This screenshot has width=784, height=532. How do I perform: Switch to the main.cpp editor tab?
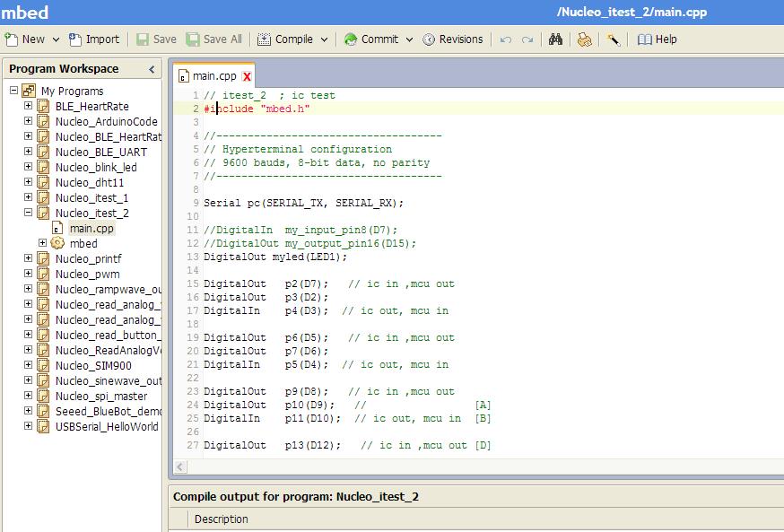(x=214, y=76)
